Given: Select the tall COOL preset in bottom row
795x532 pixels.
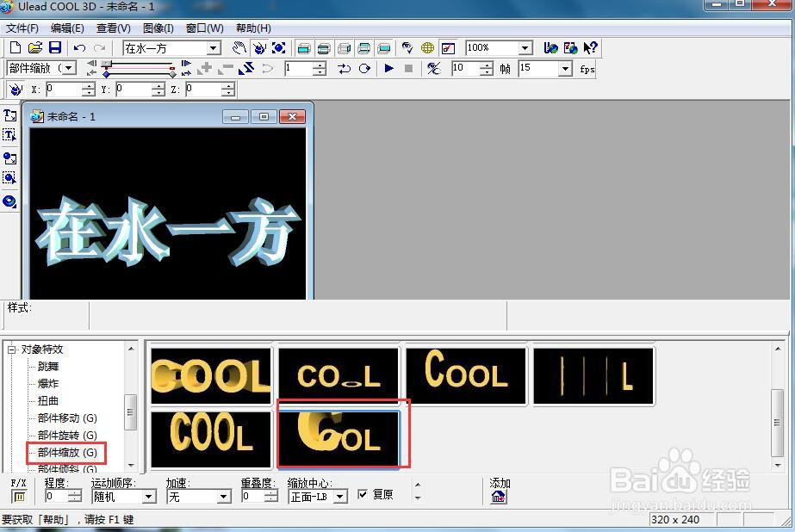Looking at the screenshot, I should point(211,439).
